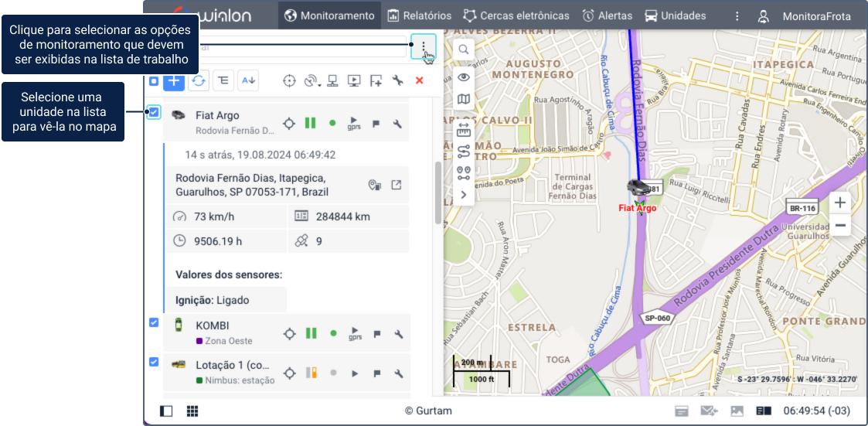Click the green Nimbus: estação color square
This screenshot has height=426, width=868.
[199, 380]
